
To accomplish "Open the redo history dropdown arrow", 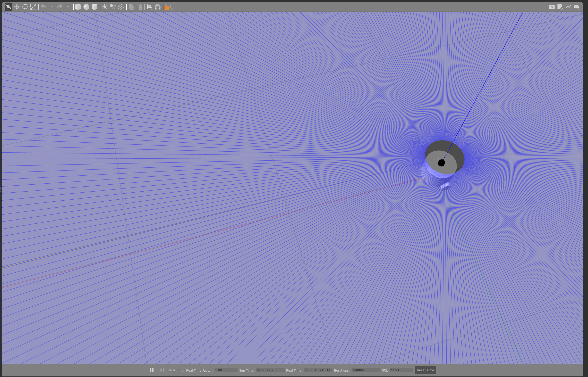I will [x=68, y=7].
